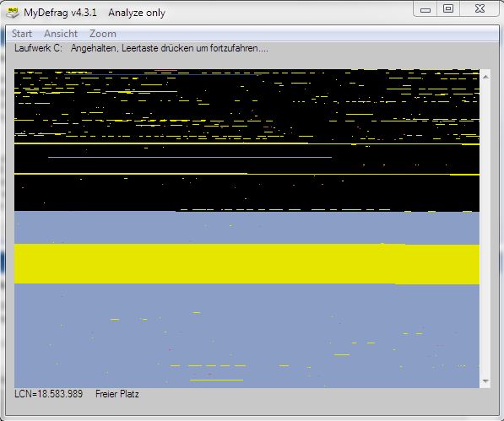Maximize the MyDefrag window

pyautogui.click(x=448, y=9)
